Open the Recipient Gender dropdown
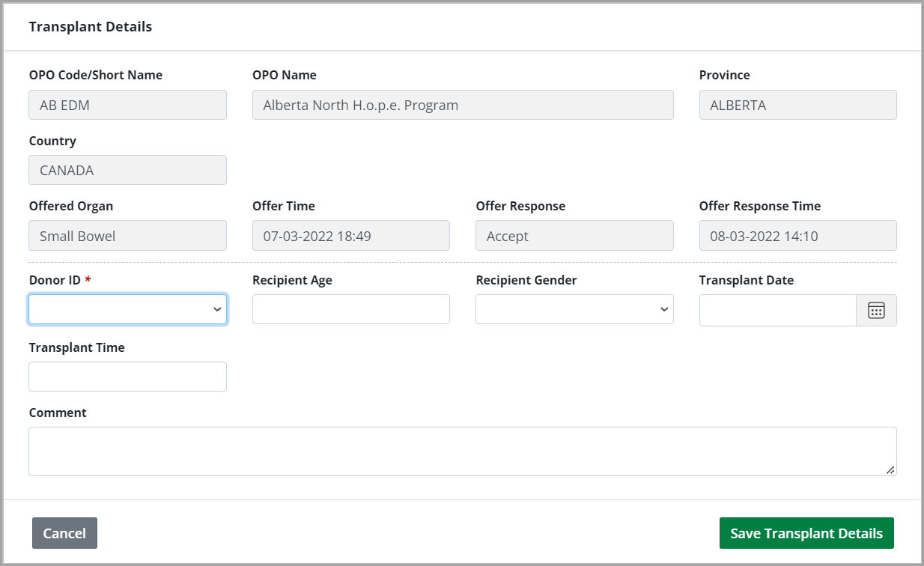The width and height of the screenshot is (924, 566). tap(574, 309)
